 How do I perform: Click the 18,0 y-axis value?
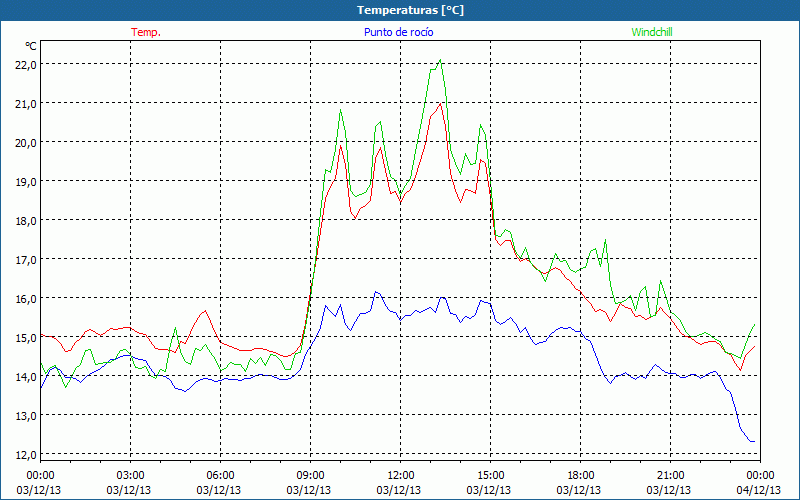26,220
